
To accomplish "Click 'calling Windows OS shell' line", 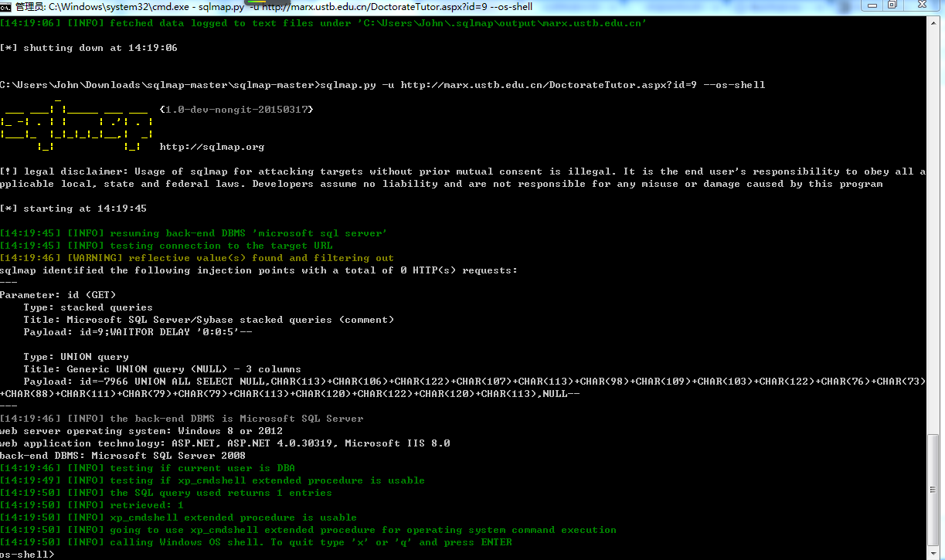I will click(x=256, y=542).
